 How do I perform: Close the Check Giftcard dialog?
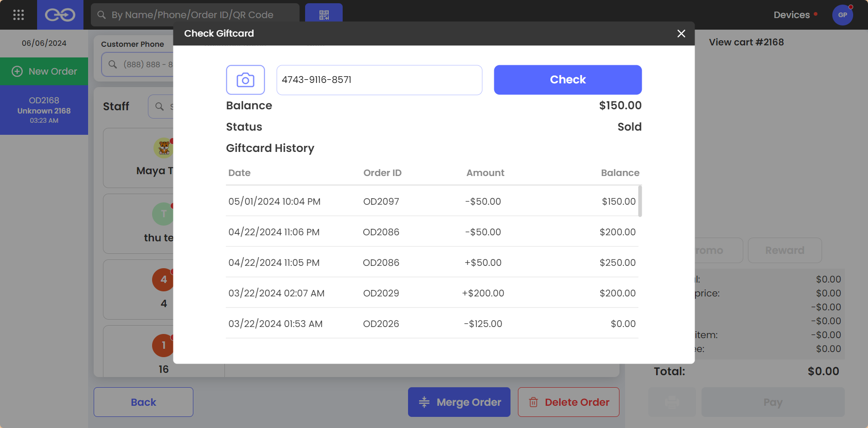pos(681,33)
